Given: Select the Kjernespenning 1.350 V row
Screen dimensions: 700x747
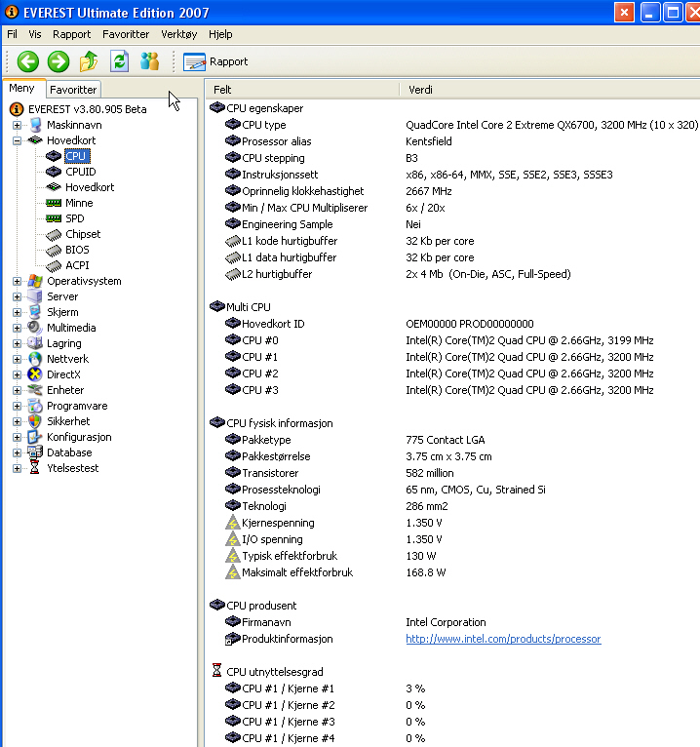Looking at the screenshot, I should tap(333, 523).
